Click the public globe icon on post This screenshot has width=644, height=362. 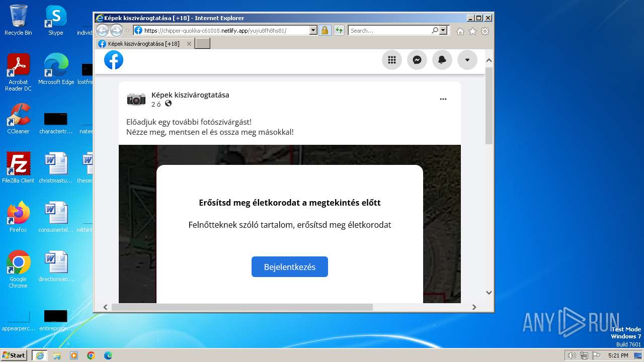click(169, 104)
